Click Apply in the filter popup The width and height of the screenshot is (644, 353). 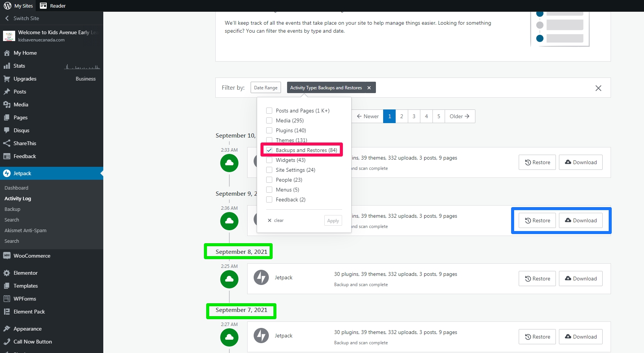pos(333,221)
